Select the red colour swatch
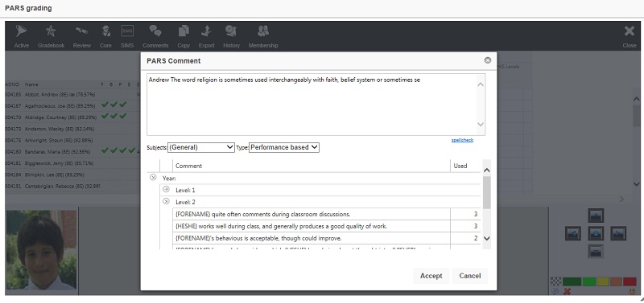The height and width of the screenshot is (304, 644). [x=630, y=281]
